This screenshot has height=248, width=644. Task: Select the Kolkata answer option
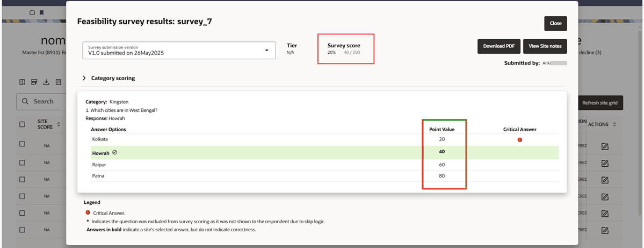(99, 139)
